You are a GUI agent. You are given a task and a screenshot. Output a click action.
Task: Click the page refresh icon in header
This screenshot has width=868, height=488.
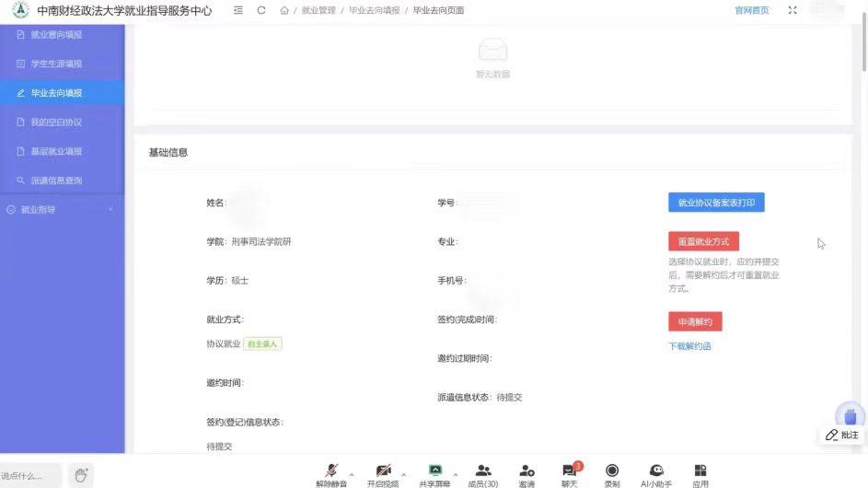[261, 11]
